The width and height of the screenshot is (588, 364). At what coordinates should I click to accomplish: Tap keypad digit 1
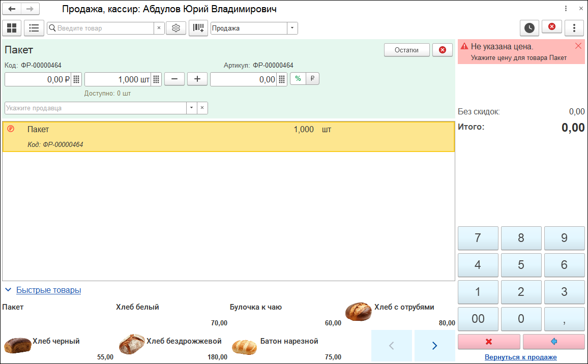[478, 292]
